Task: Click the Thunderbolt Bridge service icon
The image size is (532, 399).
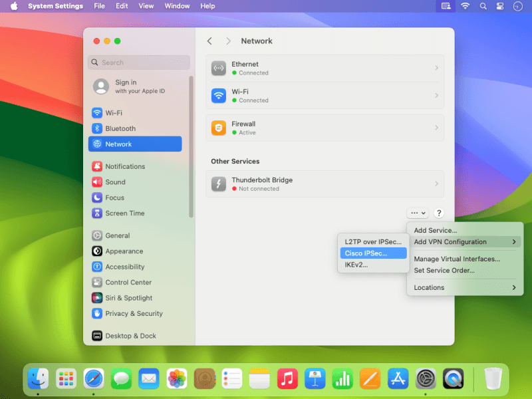Action: [219, 184]
